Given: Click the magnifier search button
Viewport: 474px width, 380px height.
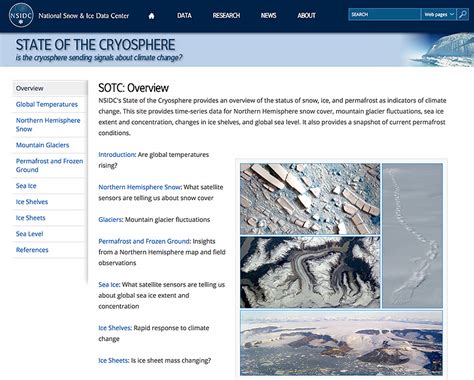Looking at the screenshot, I should point(463,14).
